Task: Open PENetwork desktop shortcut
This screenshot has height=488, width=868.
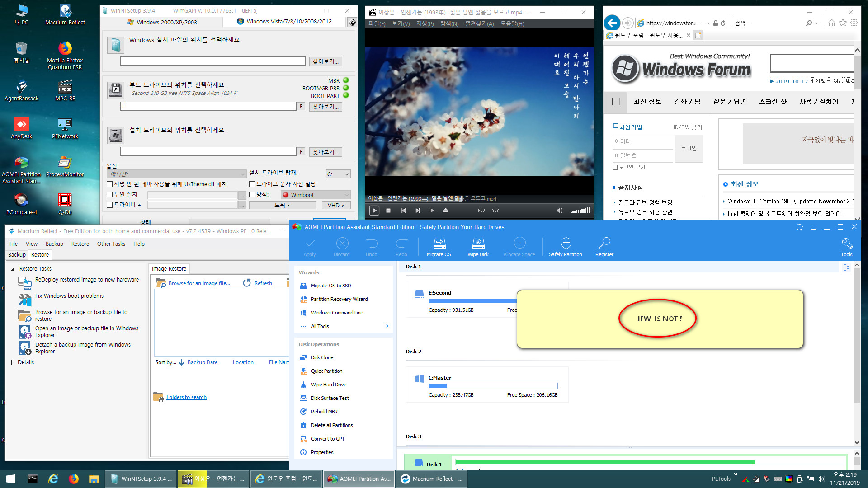Action: click(x=65, y=128)
